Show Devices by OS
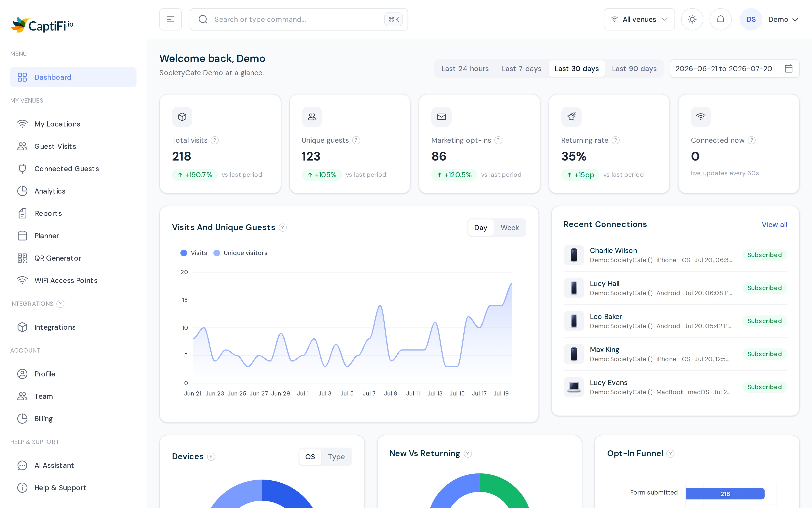Viewport: 812px width, 508px height. 310,457
